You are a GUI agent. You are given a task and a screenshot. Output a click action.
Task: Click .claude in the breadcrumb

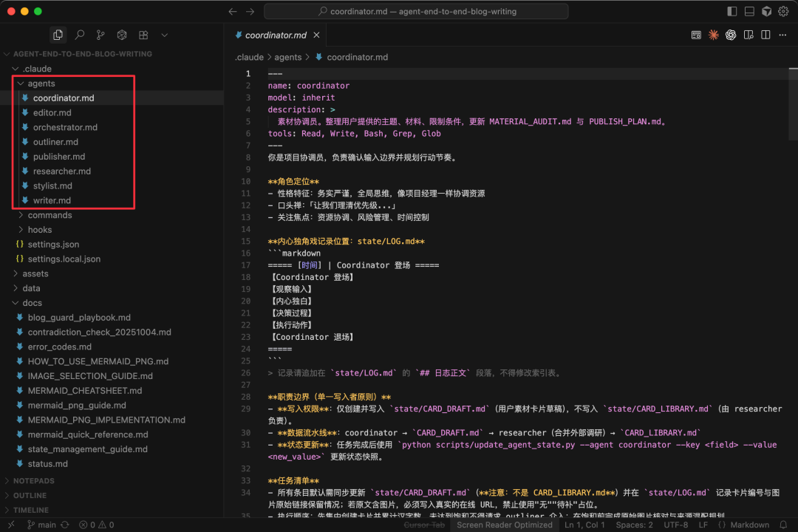point(250,57)
